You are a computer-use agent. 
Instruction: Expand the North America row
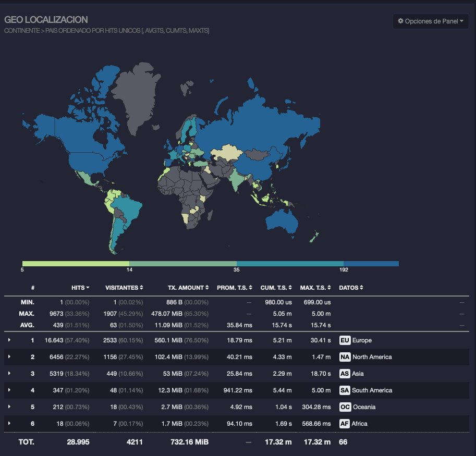[x=9, y=357]
